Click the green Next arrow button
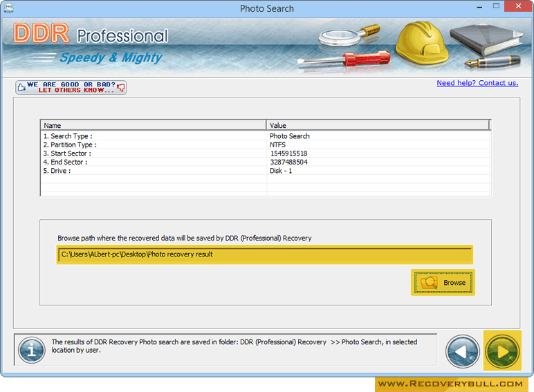Screen dimensions: 534x392 [502, 351]
